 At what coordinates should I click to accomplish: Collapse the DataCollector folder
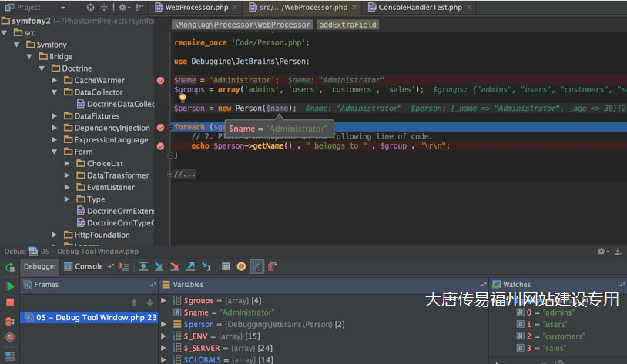coord(55,92)
